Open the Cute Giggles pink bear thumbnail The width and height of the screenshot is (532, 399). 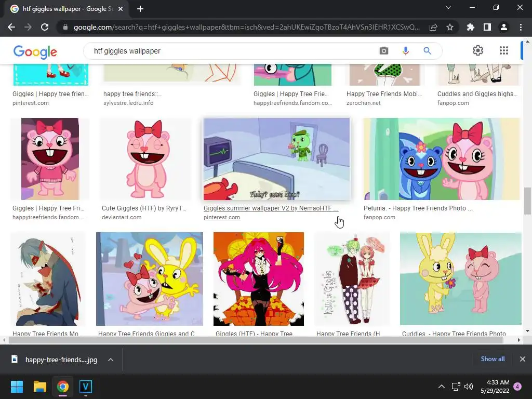click(146, 159)
